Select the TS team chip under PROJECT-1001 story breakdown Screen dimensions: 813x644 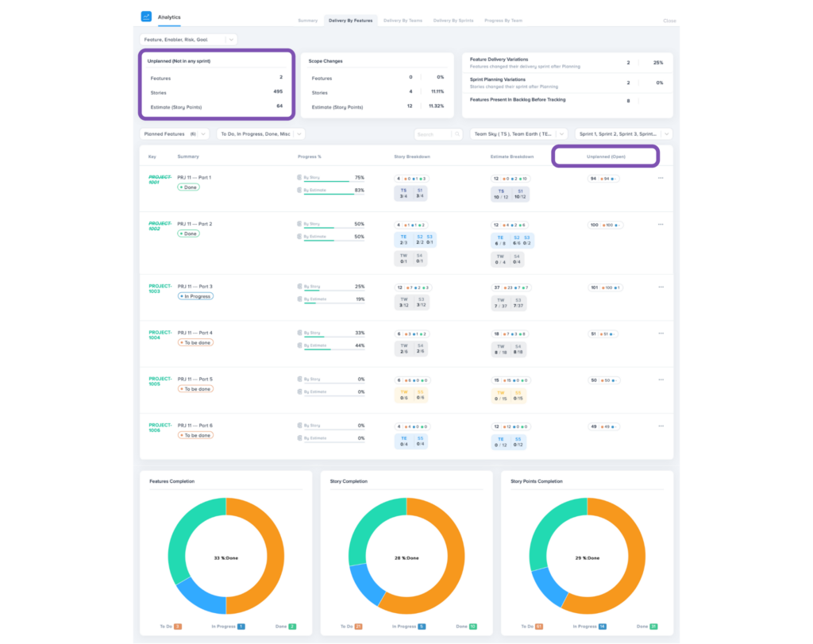[x=405, y=193]
